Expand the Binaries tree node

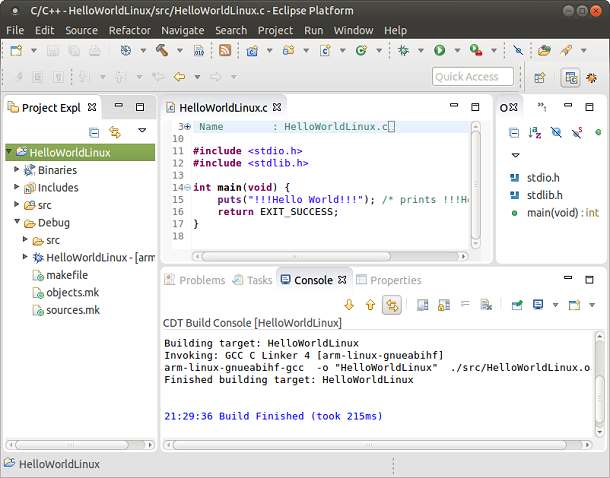17,170
